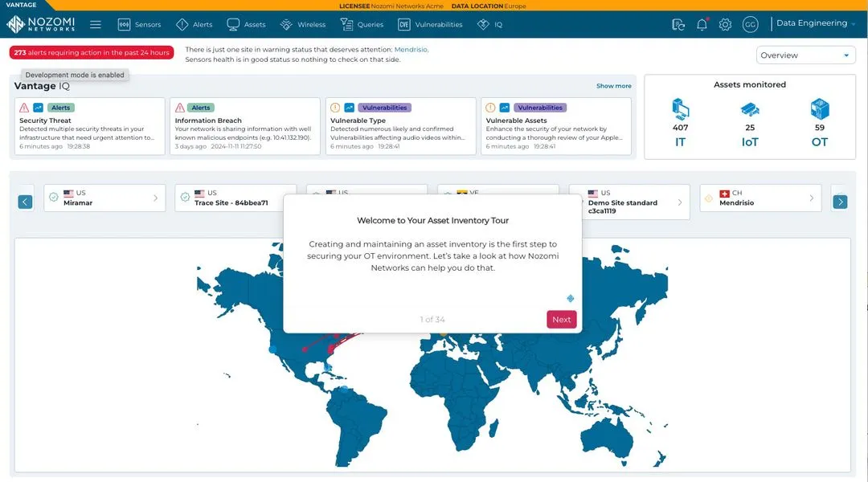Click the small diamond icon in tour dialog
The image size is (868, 482).
click(570, 298)
